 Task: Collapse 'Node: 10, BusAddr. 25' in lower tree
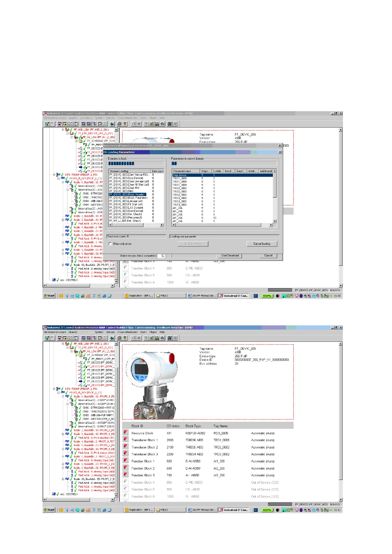[x=63, y=479]
